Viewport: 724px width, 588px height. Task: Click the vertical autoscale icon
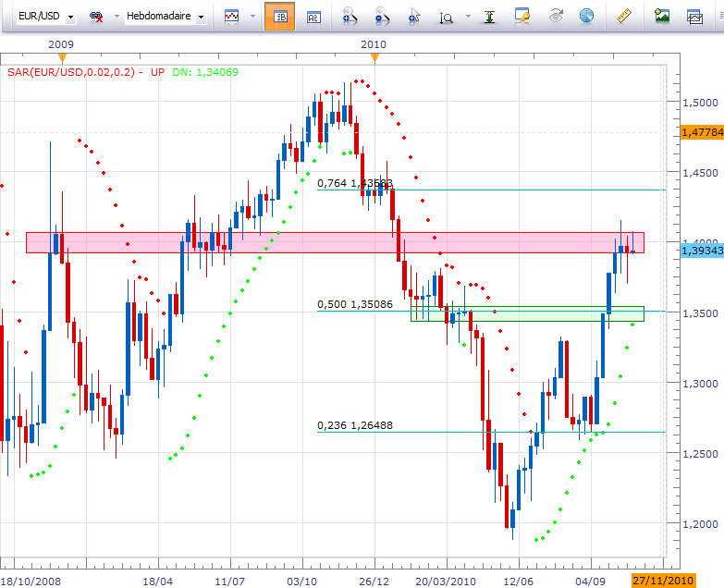tap(489, 17)
